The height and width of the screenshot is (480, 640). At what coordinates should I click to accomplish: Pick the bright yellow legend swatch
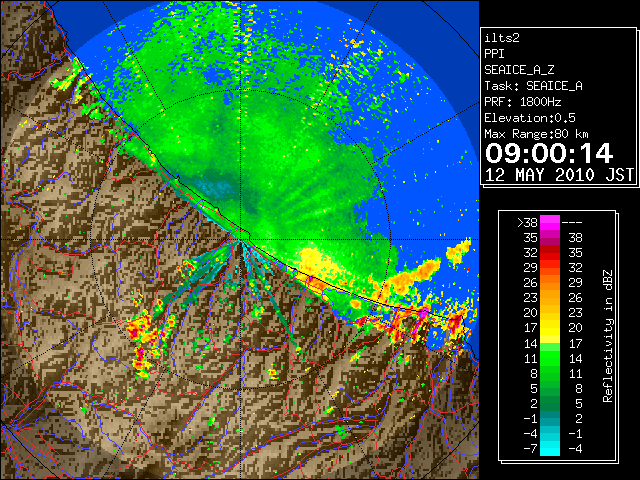pos(550,328)
